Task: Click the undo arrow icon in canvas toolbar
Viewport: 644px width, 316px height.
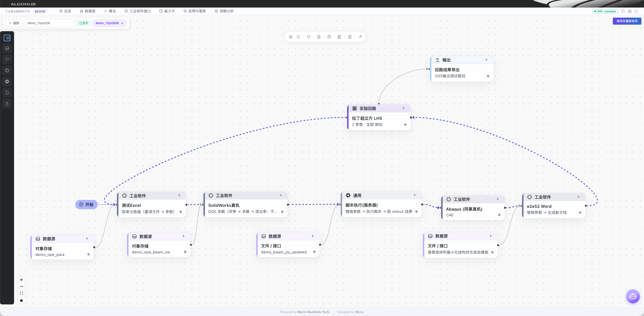Action: click(x=308, y=37)
